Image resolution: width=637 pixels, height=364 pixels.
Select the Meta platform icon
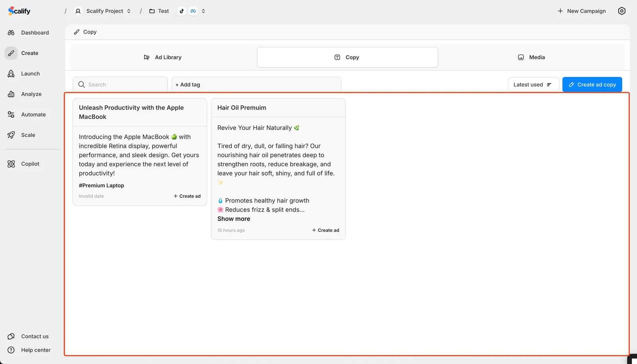[193, 11]
